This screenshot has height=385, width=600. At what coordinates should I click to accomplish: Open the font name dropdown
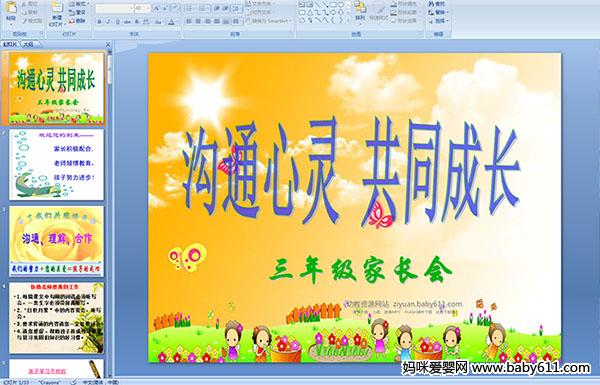tap(114, 8)
